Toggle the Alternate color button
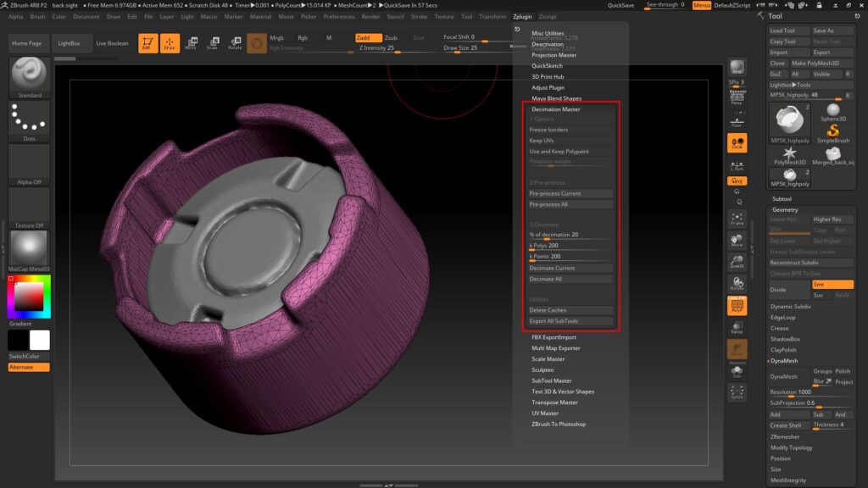 coord(29,368)
